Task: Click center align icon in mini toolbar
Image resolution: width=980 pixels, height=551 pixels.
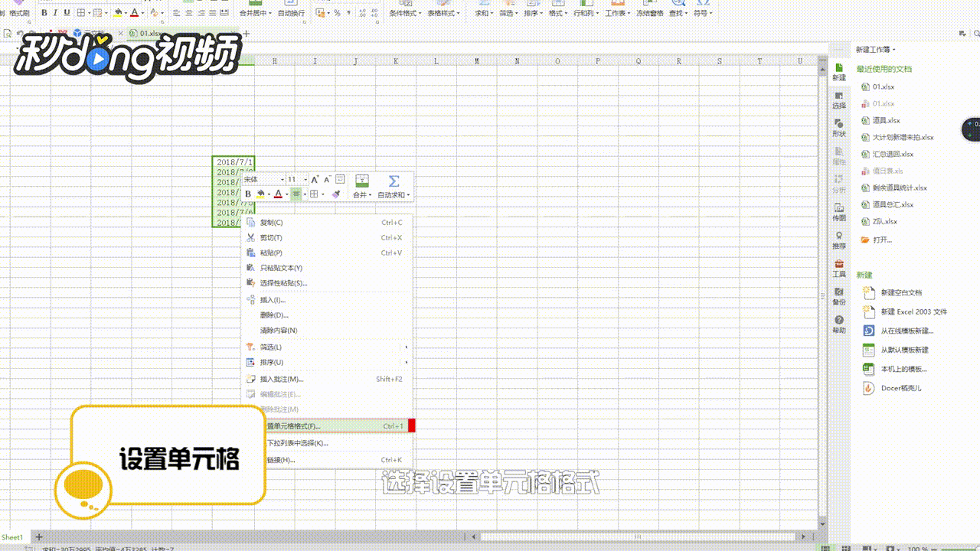Action: point(296,194)
